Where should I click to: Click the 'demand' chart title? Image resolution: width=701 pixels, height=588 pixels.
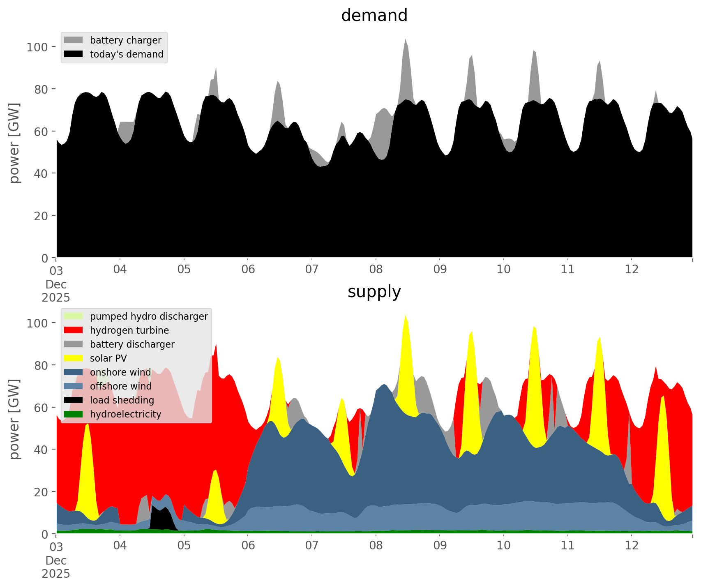(374, 16)
